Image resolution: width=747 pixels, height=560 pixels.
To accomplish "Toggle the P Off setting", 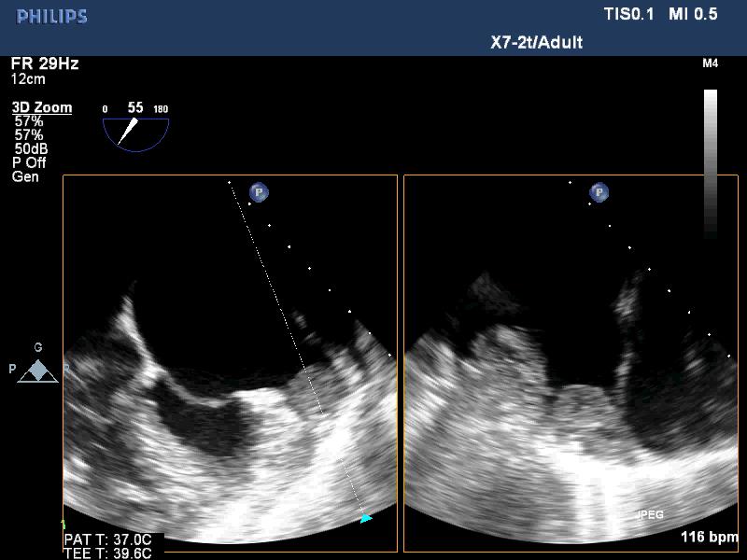I will 29,162.
